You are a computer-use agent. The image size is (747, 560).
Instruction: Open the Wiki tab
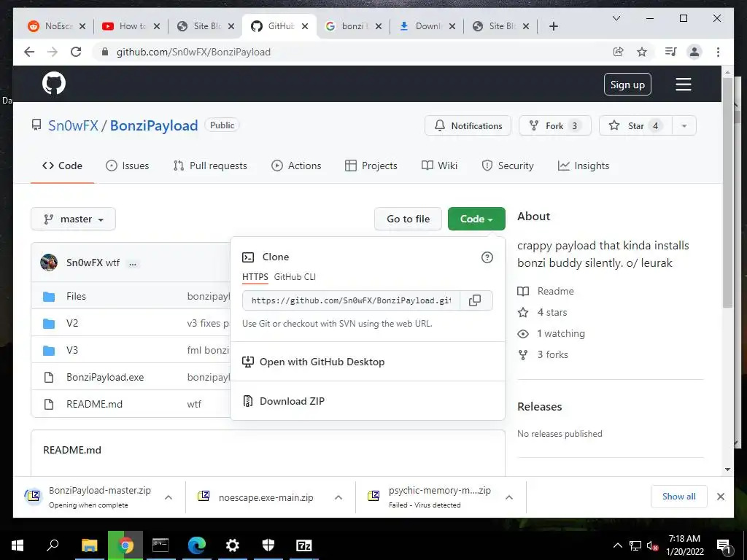[439, 166]
